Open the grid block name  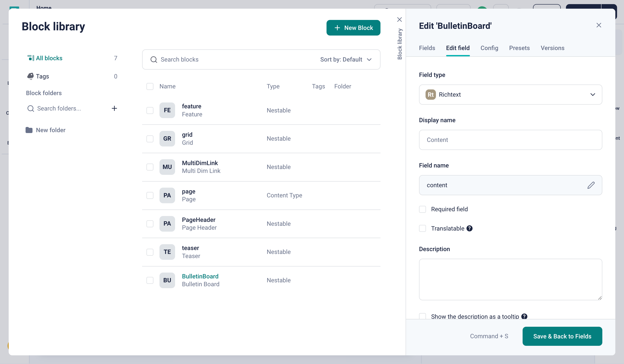click(x=187, y=135)
